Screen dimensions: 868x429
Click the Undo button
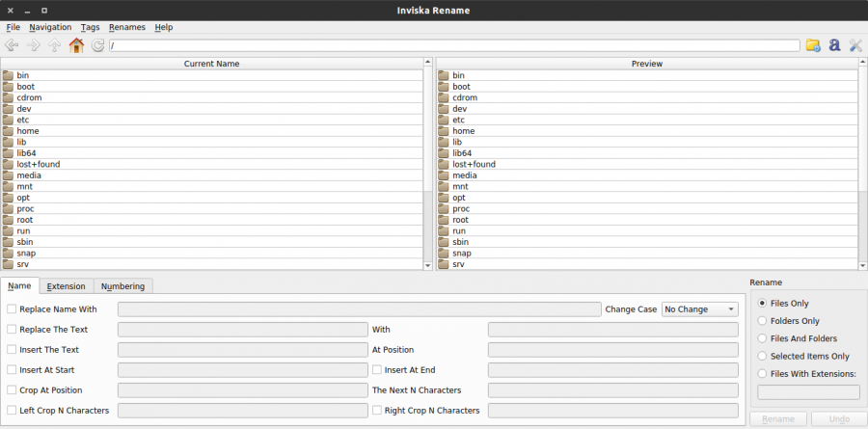click(x=838, y=419)
